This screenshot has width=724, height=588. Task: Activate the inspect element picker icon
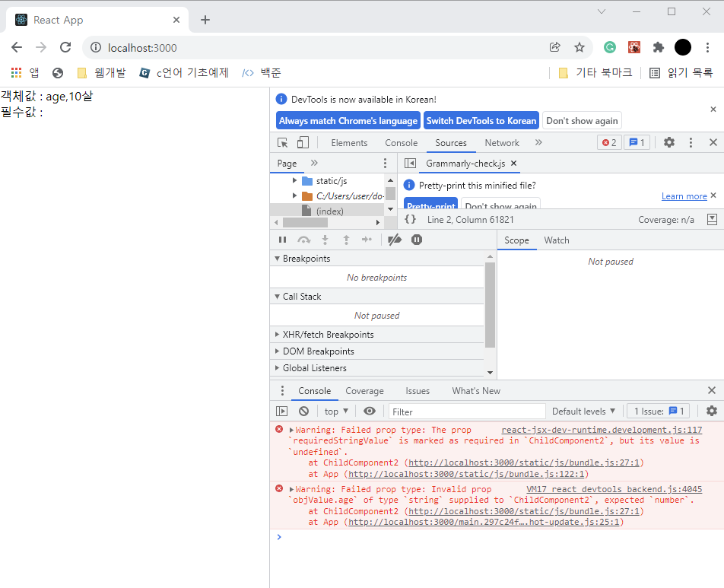(x=282, y=143)
